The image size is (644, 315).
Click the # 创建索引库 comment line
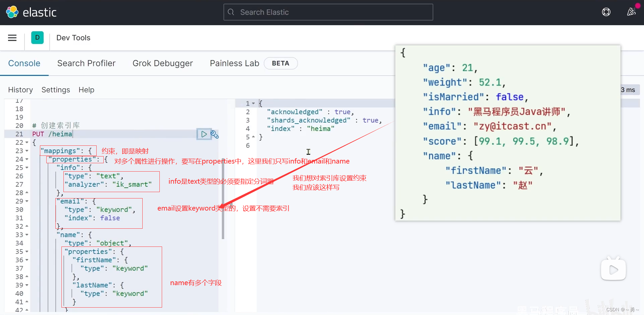coord(56,126)
